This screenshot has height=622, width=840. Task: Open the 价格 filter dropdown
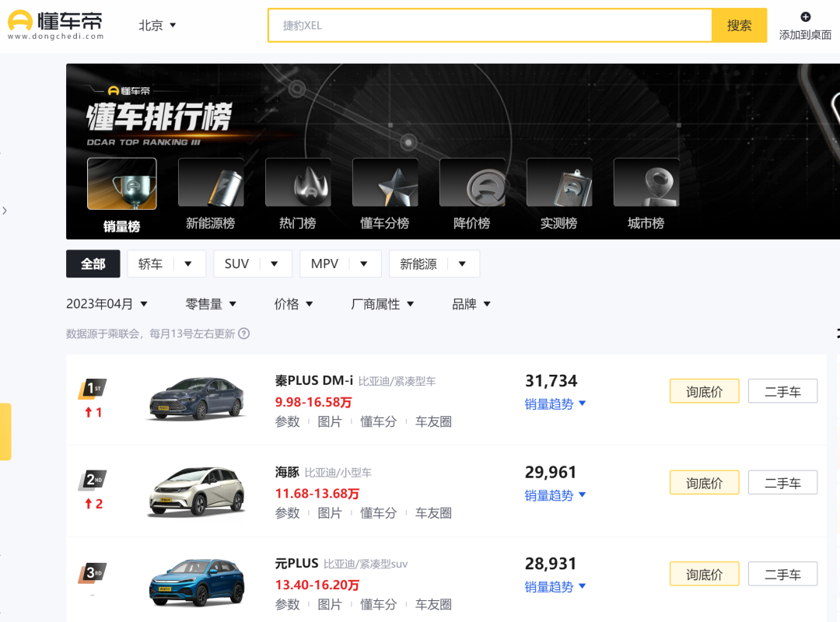(293, 304)
